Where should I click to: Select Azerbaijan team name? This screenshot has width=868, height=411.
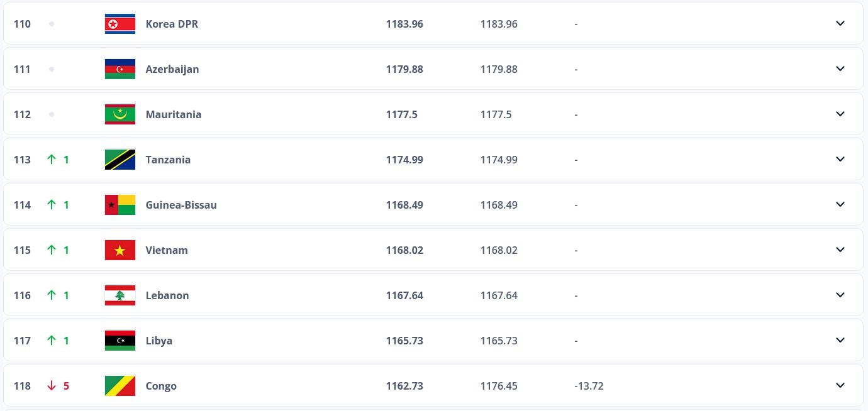tap(172, 69)
